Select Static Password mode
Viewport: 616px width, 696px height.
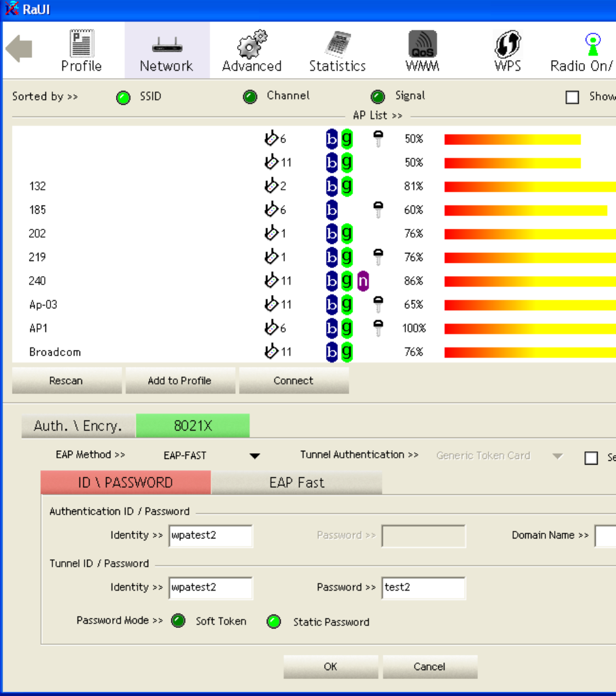[x=274, y=622]
